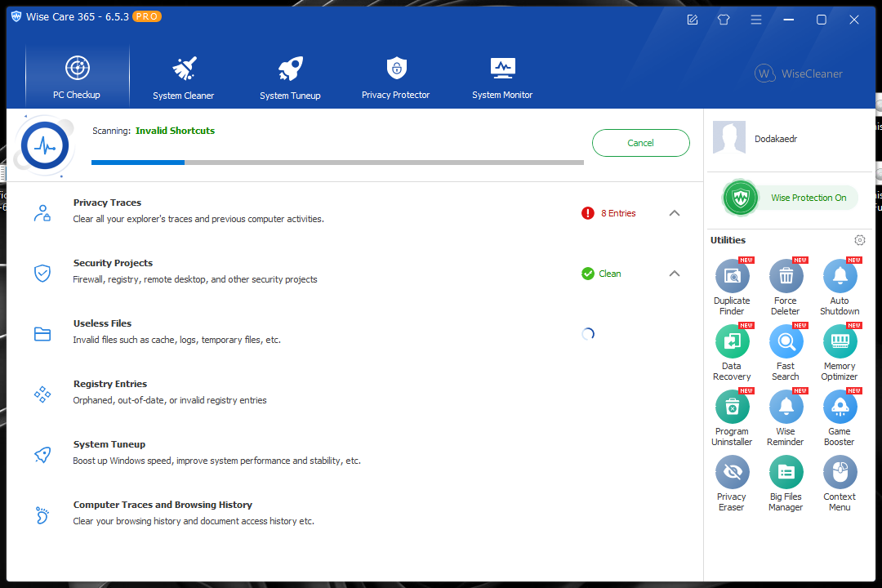Viewport: 882px width, 588px height.
Task: Click the Useless Files folder icon
Action: (42, 334)
